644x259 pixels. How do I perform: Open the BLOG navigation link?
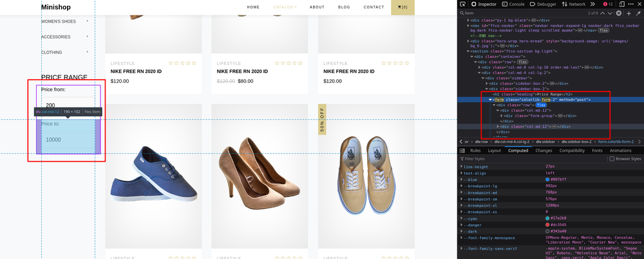point(344,7)
